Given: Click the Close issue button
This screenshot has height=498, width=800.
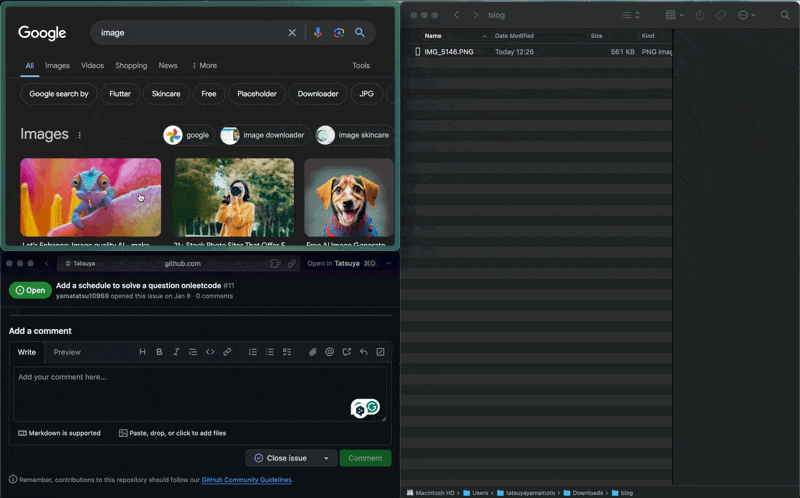Looking at the screenshot, I should tap(282, 458).
